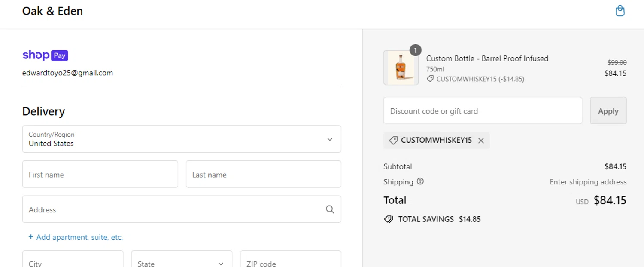The width and height of the screenshot is (644, 267).
Task: Click the Enter shipping address text
Action: point(588,182)
